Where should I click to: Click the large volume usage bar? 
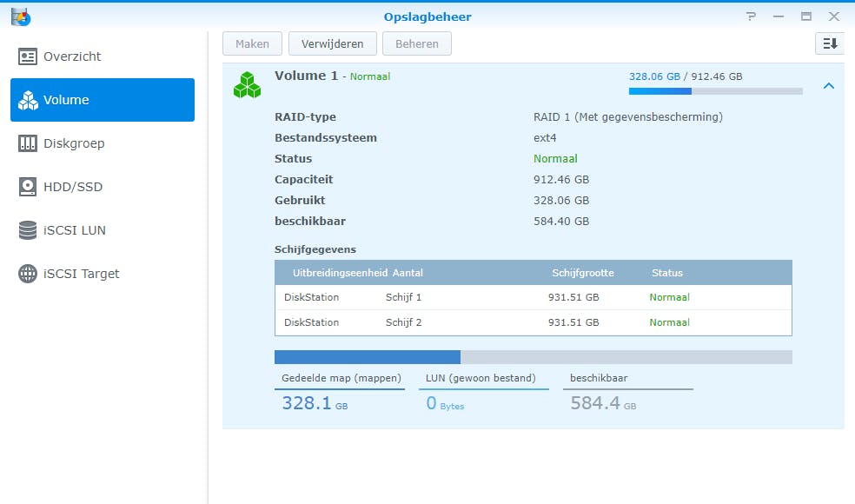click(x=534, y=357)
